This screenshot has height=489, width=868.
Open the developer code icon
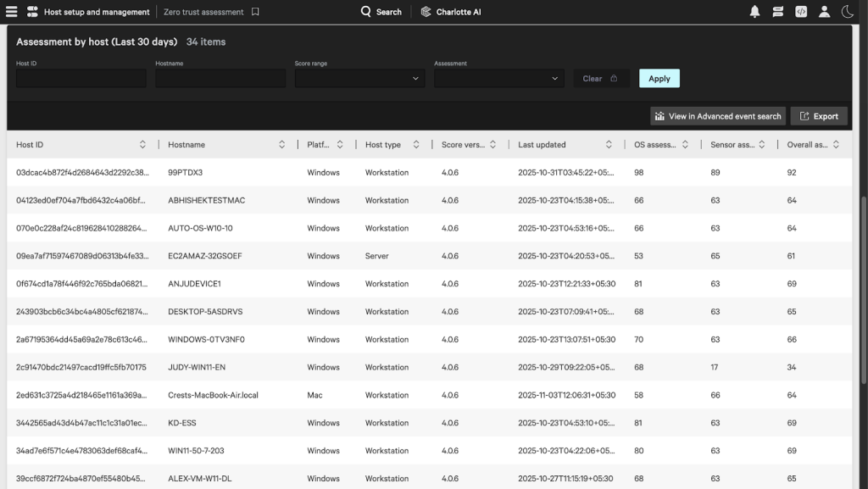pos(801,12)
